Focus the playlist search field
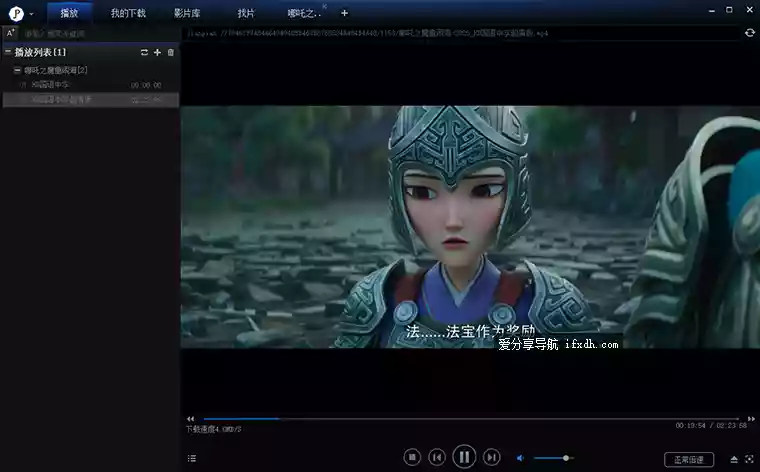Image resolution: width=760 pixels, height=472 pixels. (x=99, y=33)
